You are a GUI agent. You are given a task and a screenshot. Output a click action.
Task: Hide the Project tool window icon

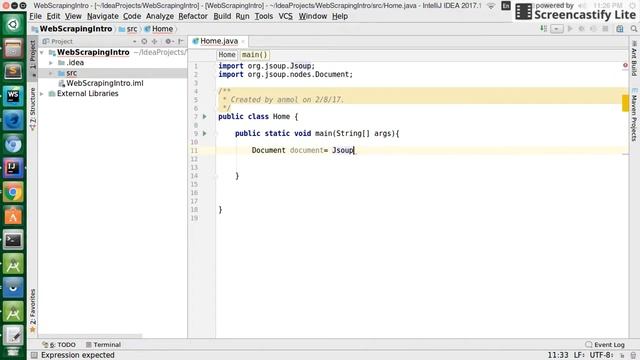[x=180, y=41]
